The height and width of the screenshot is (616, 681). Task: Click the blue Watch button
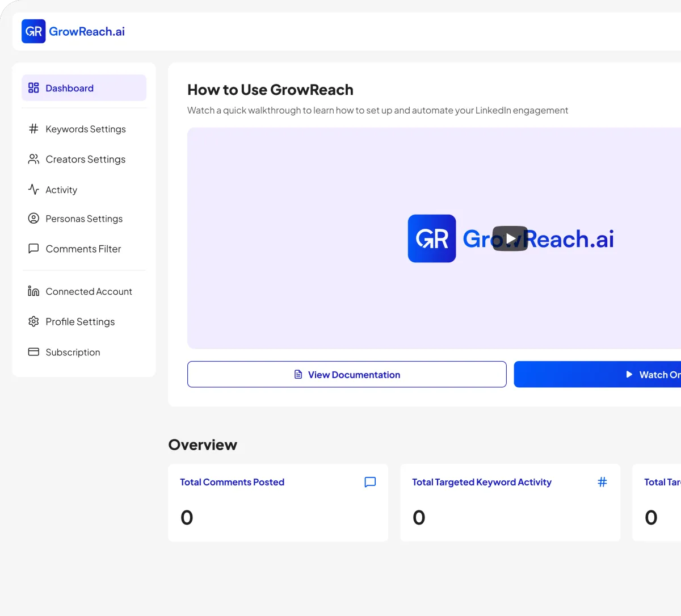click(x=598, y=374)
